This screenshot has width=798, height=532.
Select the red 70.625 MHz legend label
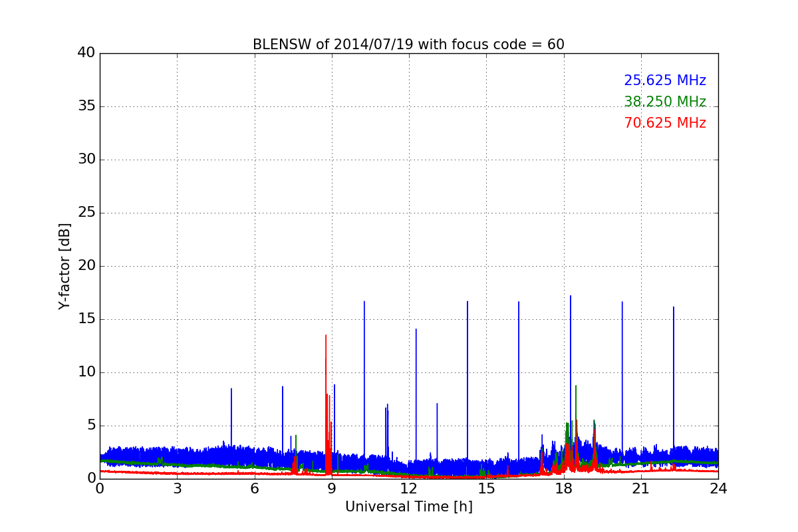pos(665,124)
